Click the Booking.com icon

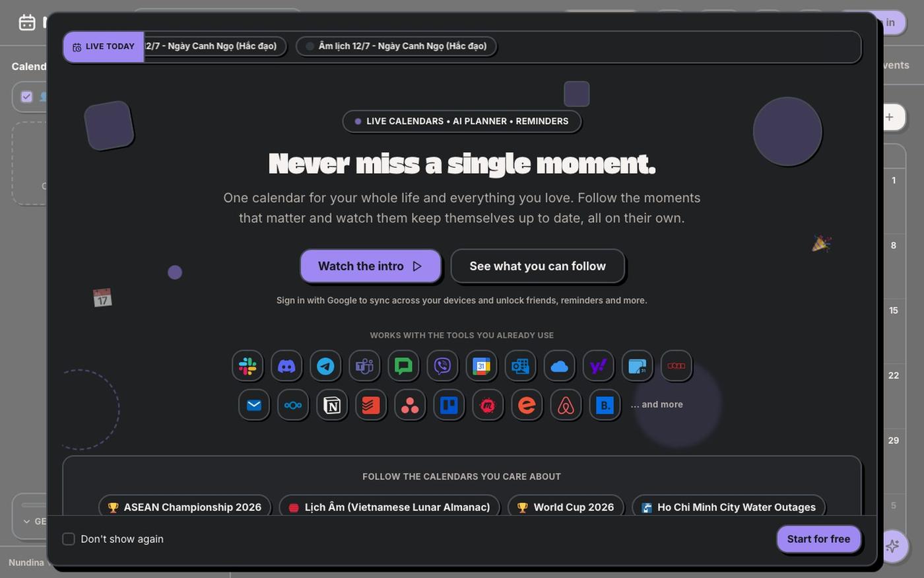pos(605,405)
